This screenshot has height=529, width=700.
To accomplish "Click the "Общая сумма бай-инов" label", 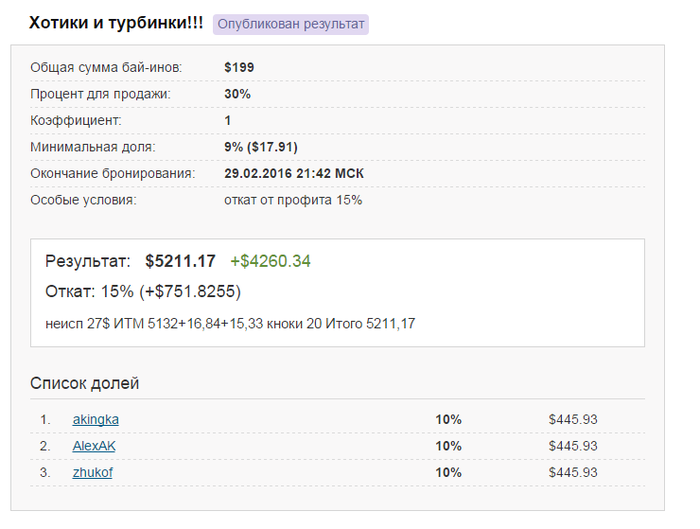I will coord(106,68).
